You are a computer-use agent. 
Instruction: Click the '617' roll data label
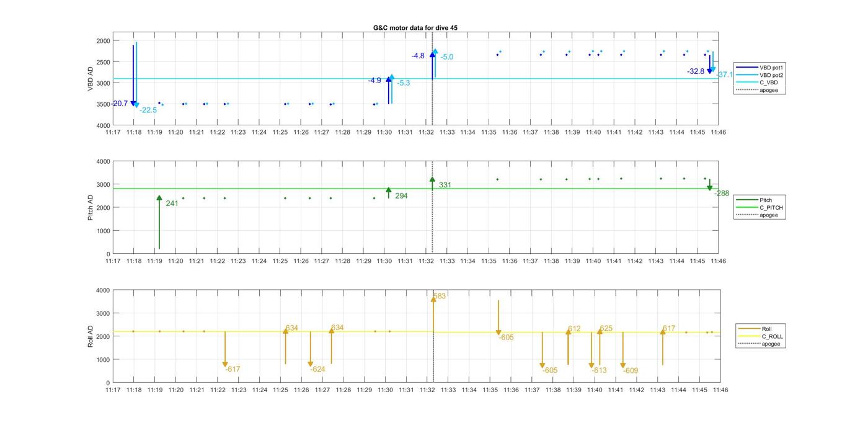668,328
